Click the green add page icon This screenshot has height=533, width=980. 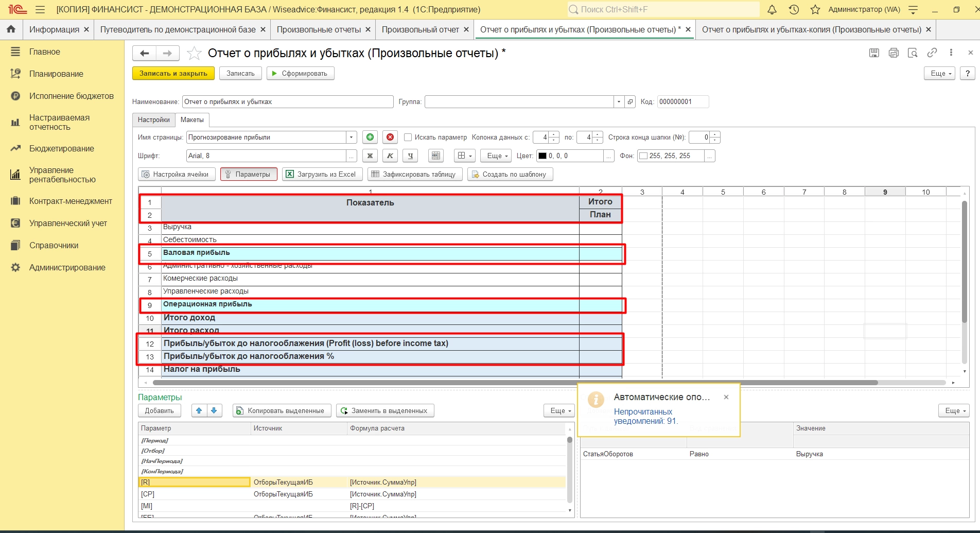tap(370, 137)
